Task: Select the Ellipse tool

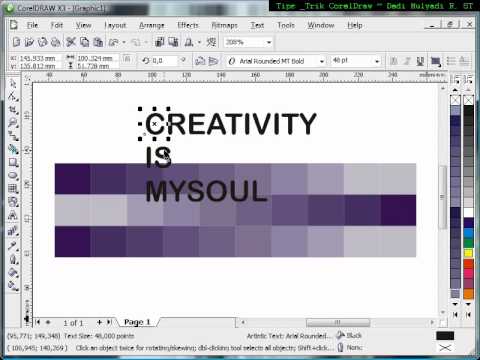Action: point(13,175)
